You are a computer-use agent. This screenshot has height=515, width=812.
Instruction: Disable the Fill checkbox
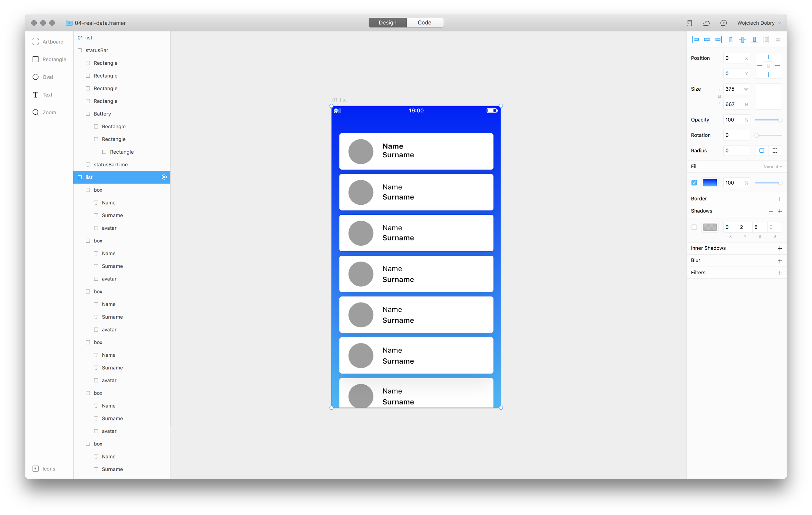click(694, 183)
